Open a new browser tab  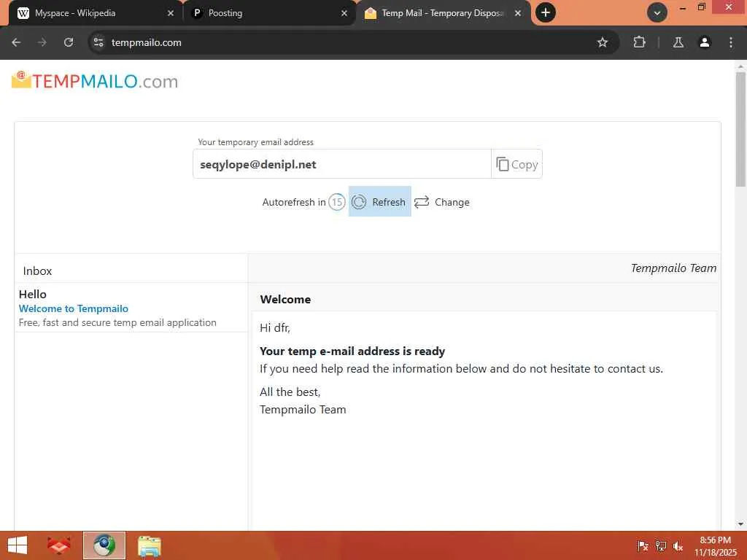coord(546,13)
